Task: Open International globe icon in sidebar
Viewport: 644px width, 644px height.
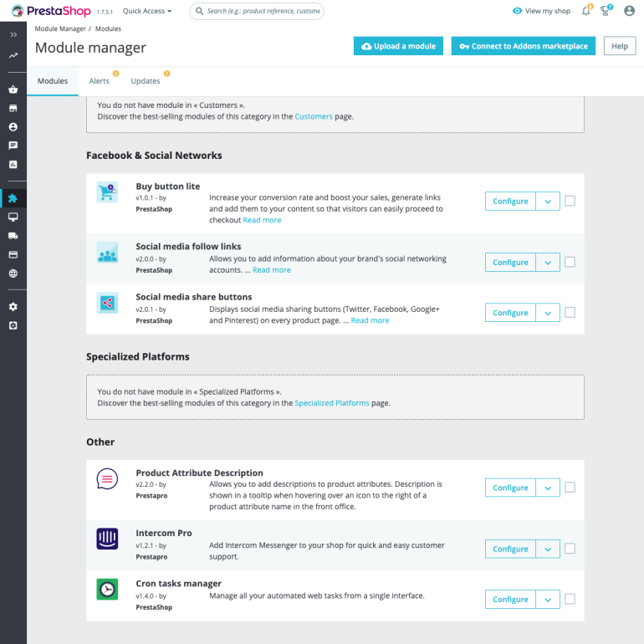Action: coord(13,273)
